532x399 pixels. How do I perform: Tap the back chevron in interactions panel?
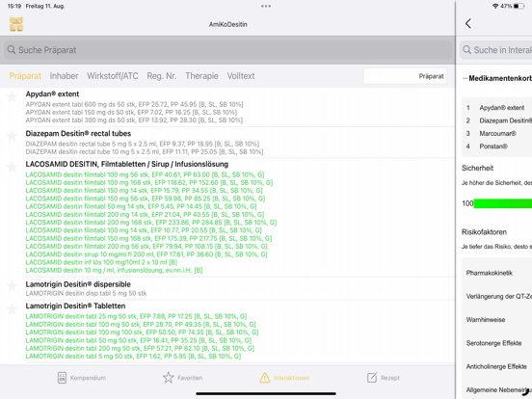click(468, 23)
